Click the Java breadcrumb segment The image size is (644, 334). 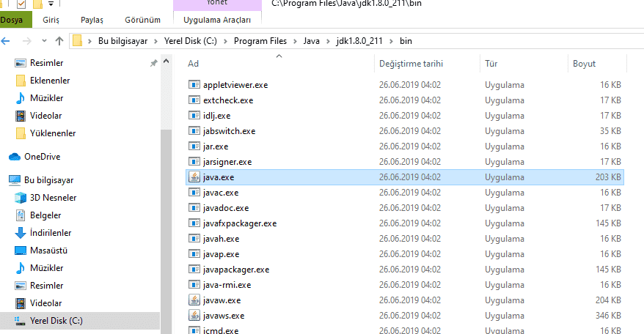tap(311, 41)
